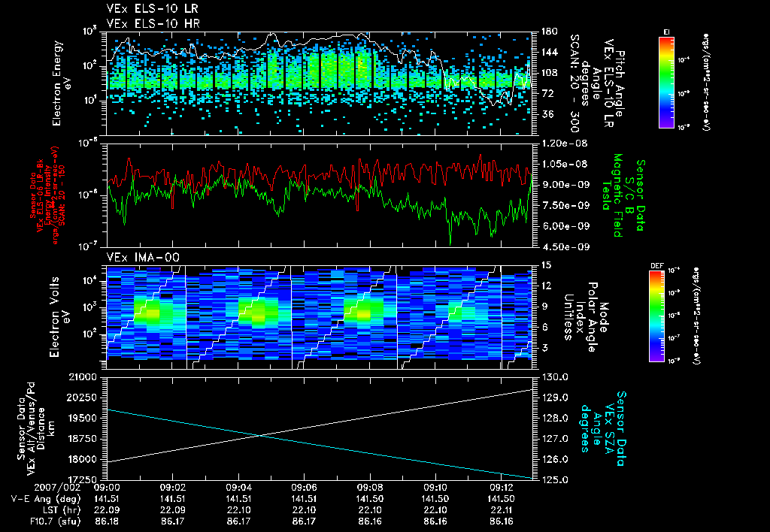Click the 4.50e-09 magnetic field tick
770x532 pixels.
pyautogui.click(x=564, y=247)
